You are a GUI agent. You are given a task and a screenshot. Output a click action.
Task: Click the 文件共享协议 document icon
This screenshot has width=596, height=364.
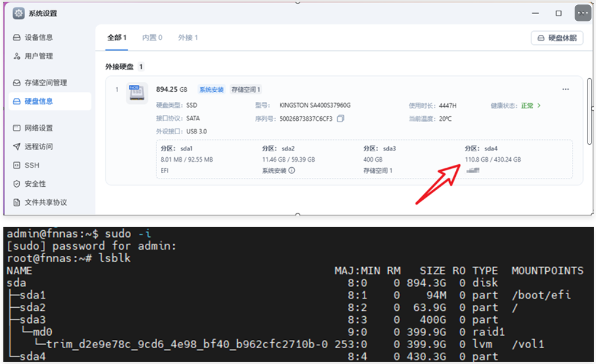click(17, 203)
